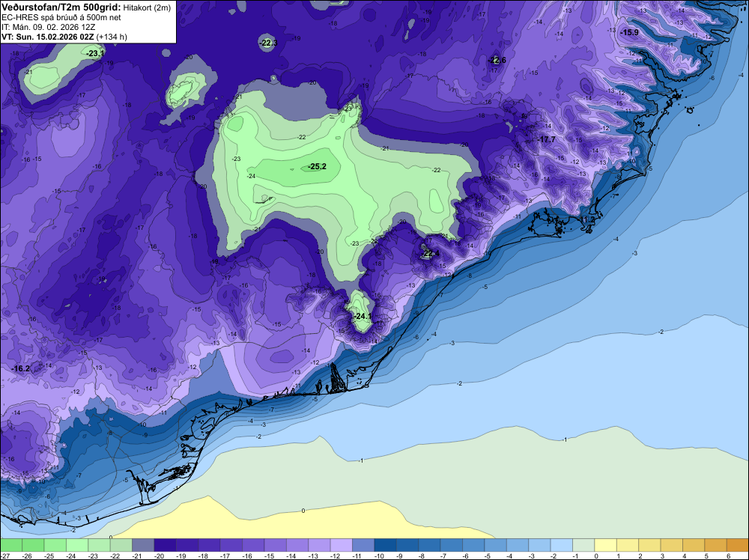Click the -16 legend color swatch
This screenshot has height=560, width=749.
(253, 545)
